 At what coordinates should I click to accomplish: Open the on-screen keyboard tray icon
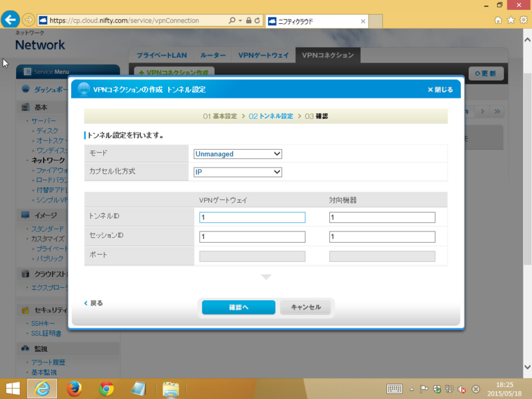tap(394, 389)
